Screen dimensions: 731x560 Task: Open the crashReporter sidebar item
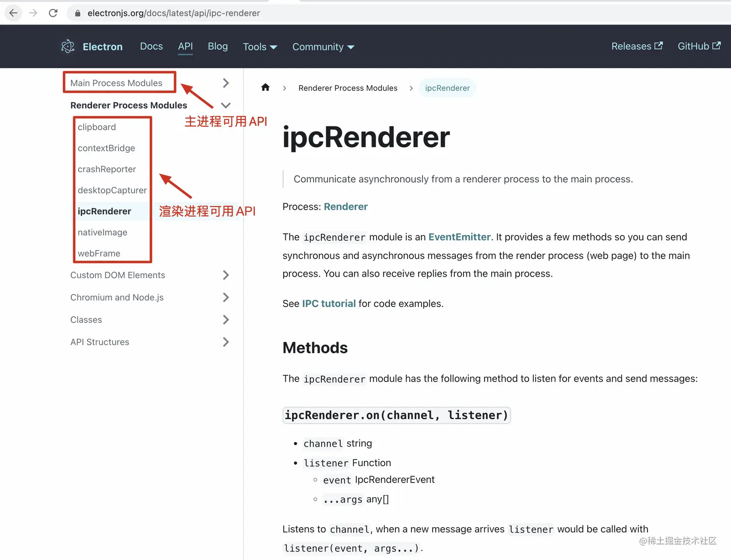pyautogui.click(x=107, y=169)
